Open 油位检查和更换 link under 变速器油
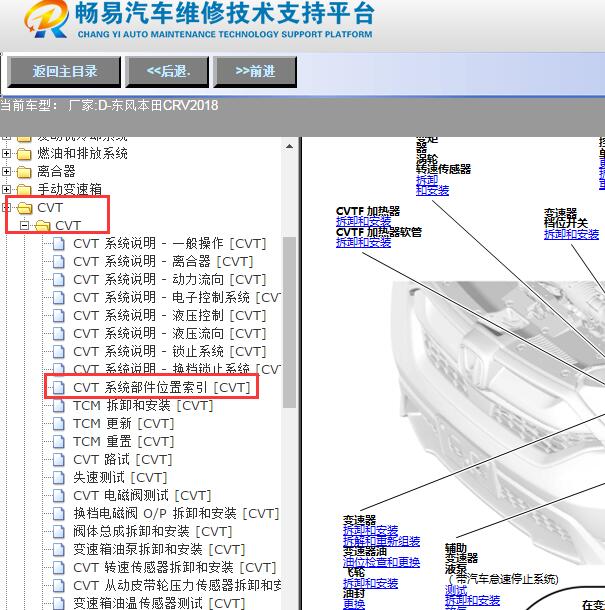605x610 pixels. (381, 562)
